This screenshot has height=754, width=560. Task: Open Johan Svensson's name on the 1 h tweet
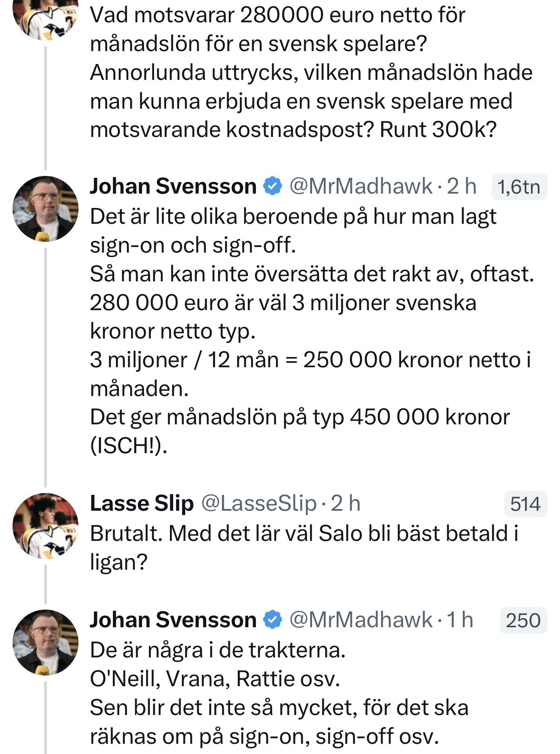click(173, 620)
